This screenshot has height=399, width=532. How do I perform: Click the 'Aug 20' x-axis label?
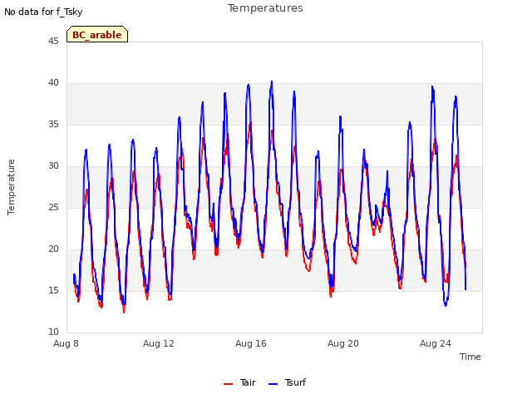(343, 343)
